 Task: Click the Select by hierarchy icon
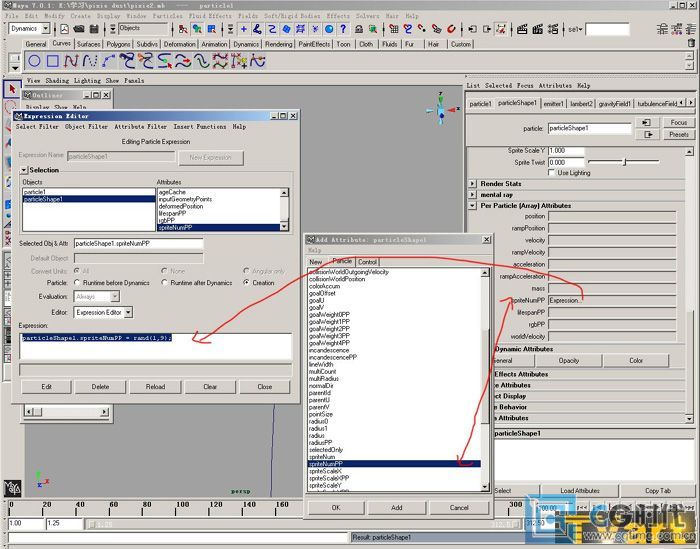coord(183,29)
